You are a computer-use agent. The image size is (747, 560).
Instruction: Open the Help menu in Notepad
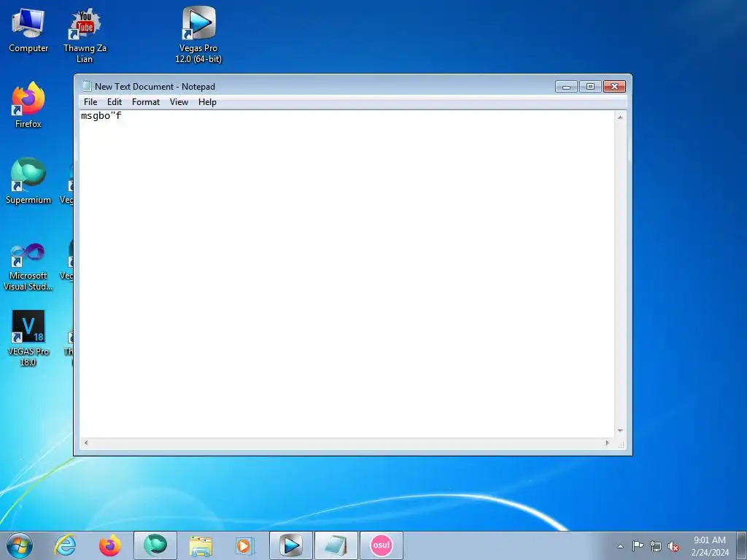207,102
